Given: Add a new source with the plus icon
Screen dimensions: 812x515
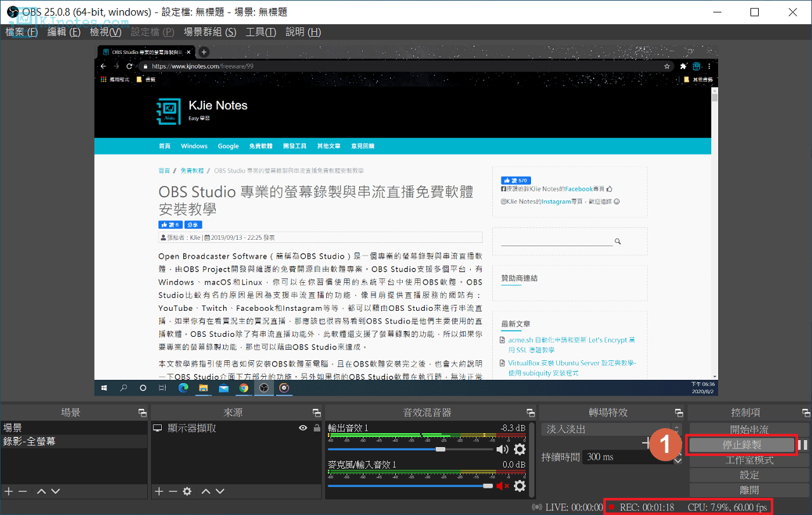Looking at the screenshot, I should click(159, 492).
